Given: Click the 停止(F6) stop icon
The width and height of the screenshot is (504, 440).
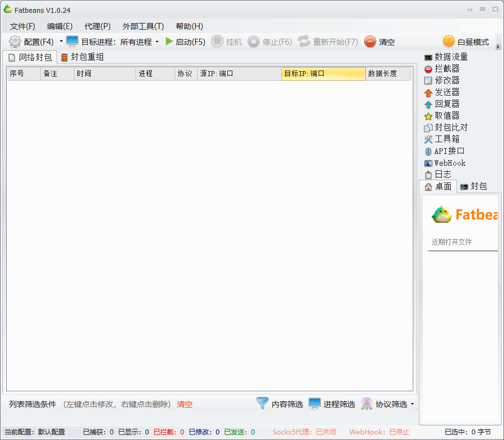Looking at the screenshot, I should point(254,42).
